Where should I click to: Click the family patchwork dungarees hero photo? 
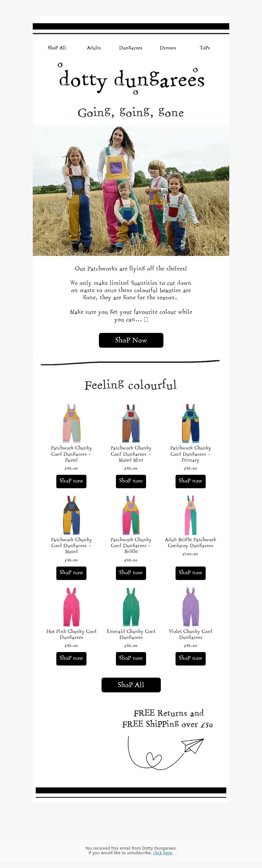[x=131, y=190]
